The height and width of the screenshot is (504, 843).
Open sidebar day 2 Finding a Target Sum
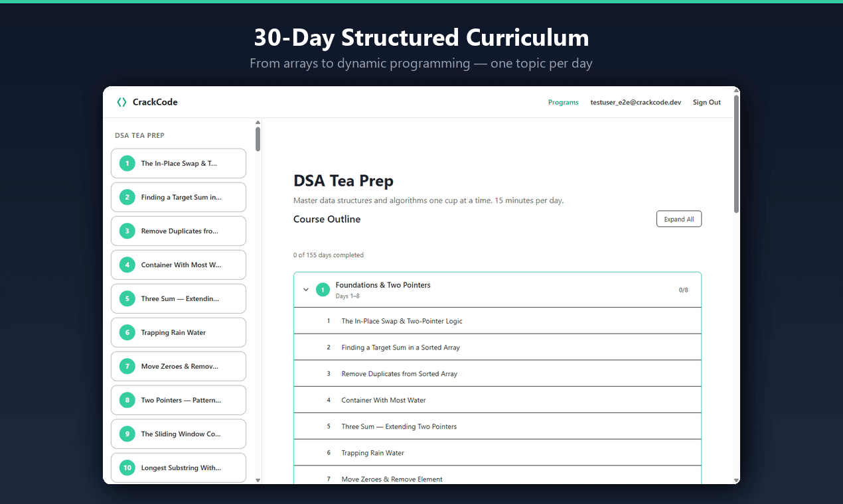tap(179, 197)
